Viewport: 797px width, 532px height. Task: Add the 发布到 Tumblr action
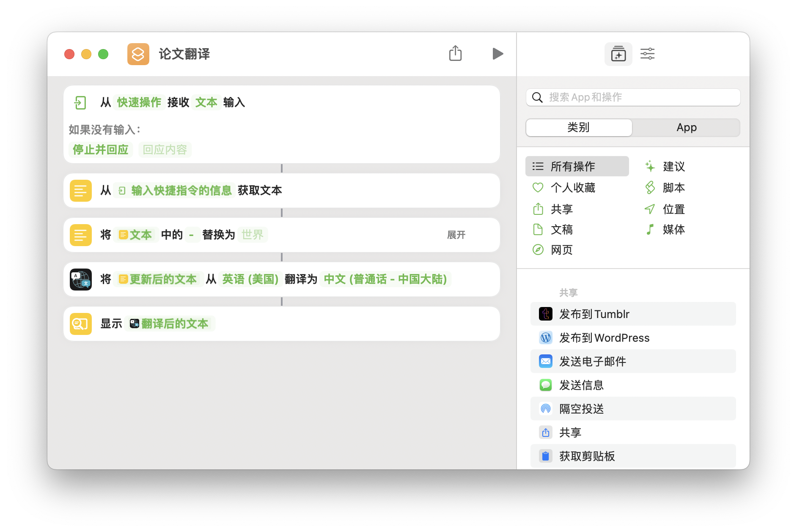[633, 314]
